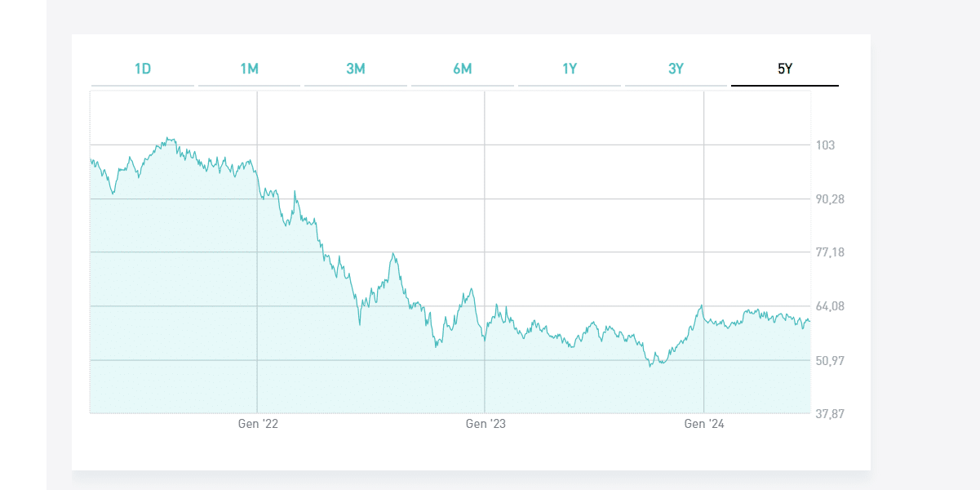Click the Gen '24 date marker
Image resolution: width=980 pixels, height=490 pixels.
click(x=703, y=424)
